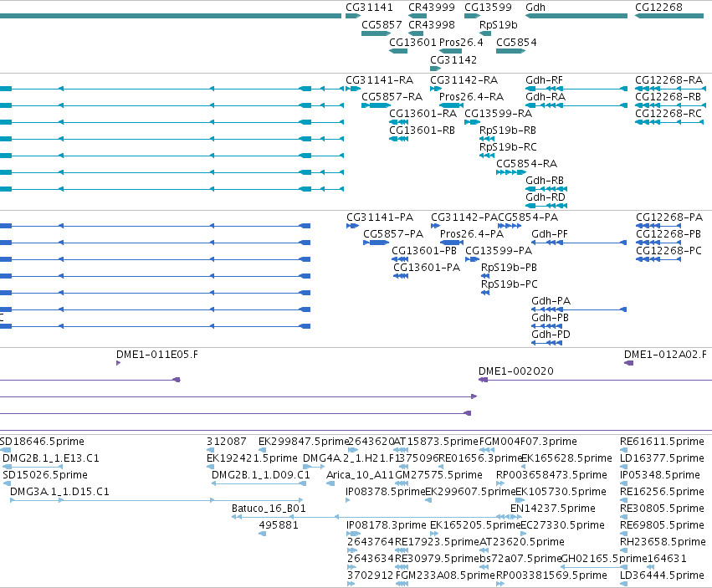Select transcript CG13599-RA

pos(498,114)
